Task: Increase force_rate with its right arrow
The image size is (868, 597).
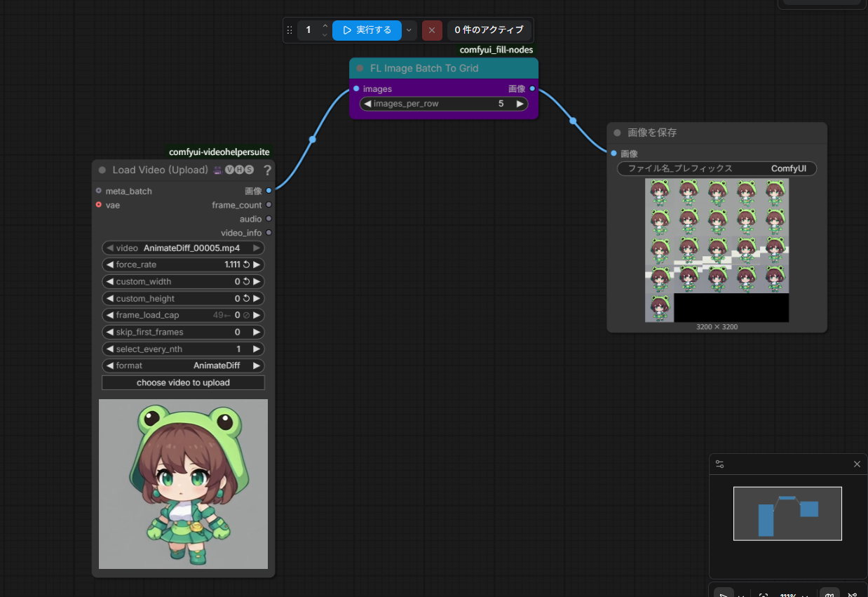Action: click(257, 264)
